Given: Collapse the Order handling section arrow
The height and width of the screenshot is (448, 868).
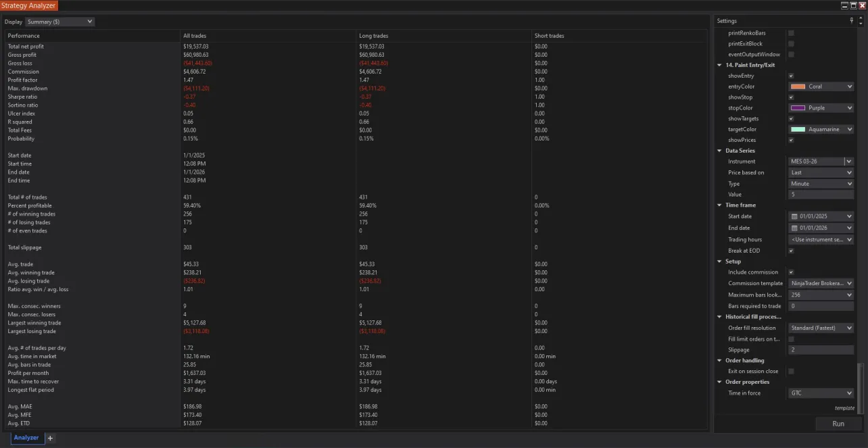Looking at the screenshot, I should 719,361.
